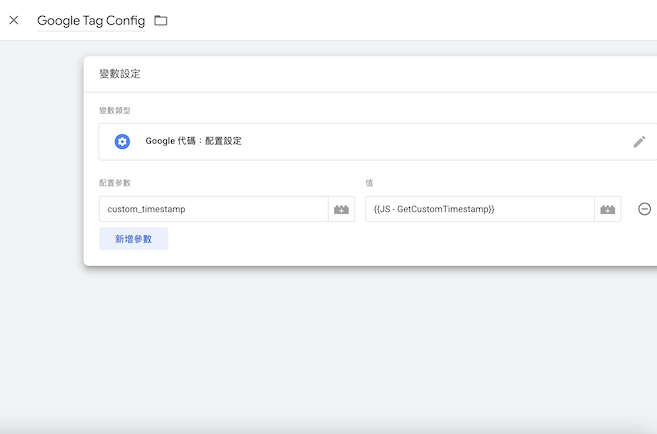Viewport: 657px width, 434px height.
Task: Click the 變數類型 label
Action: point(115,111)
